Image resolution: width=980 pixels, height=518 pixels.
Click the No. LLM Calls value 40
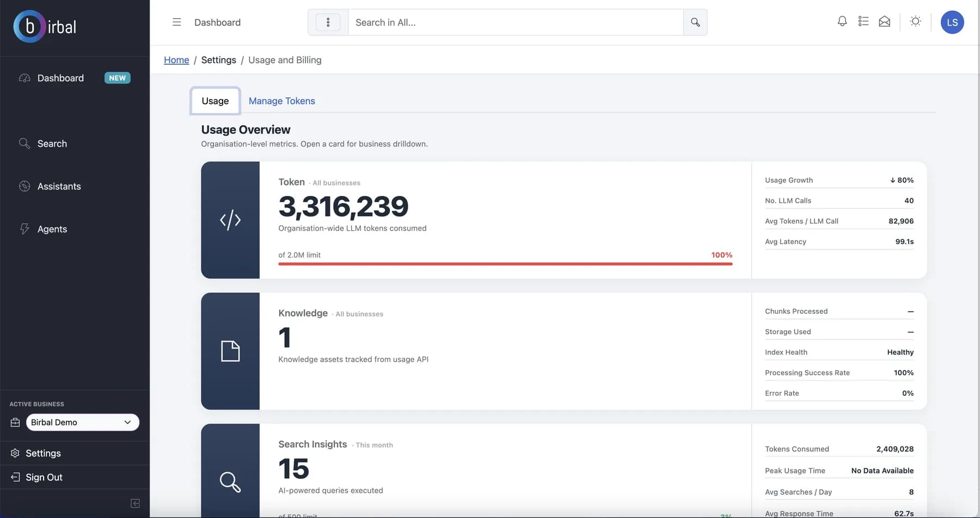(x=909, y=200)
